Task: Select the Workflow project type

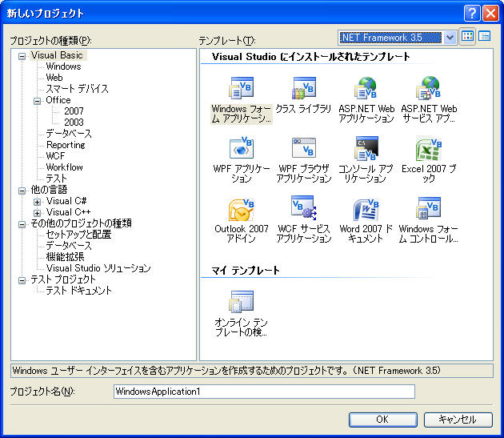Action: tap(65, 167)
